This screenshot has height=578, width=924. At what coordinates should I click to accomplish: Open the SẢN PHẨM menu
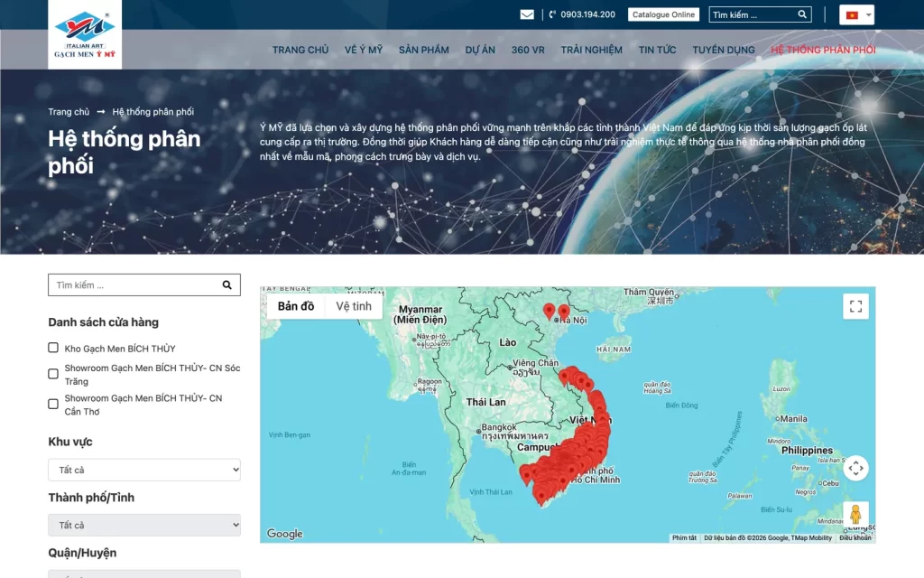[x=424, y=51]
